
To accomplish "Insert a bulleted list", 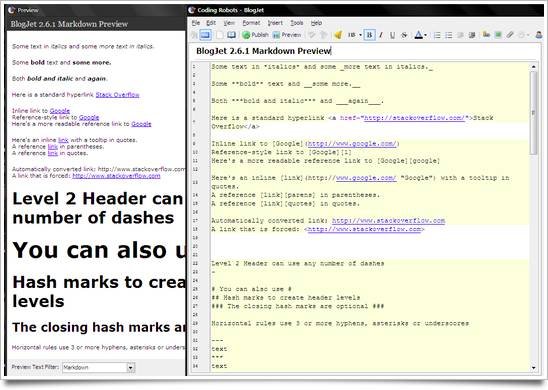I will (437, 35).
